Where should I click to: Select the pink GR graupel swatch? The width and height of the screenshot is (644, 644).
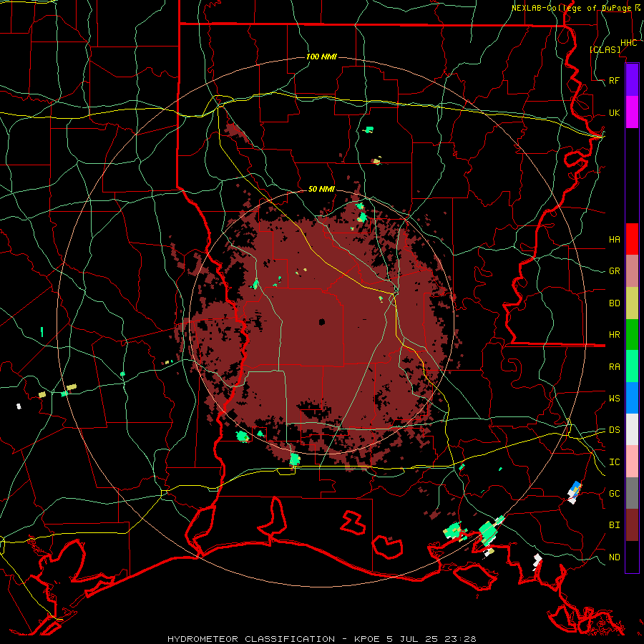click(632, 271)
